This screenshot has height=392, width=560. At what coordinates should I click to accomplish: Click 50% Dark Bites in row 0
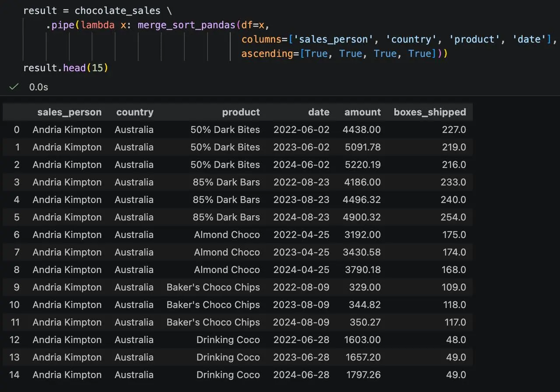click(x=225, y=129)
